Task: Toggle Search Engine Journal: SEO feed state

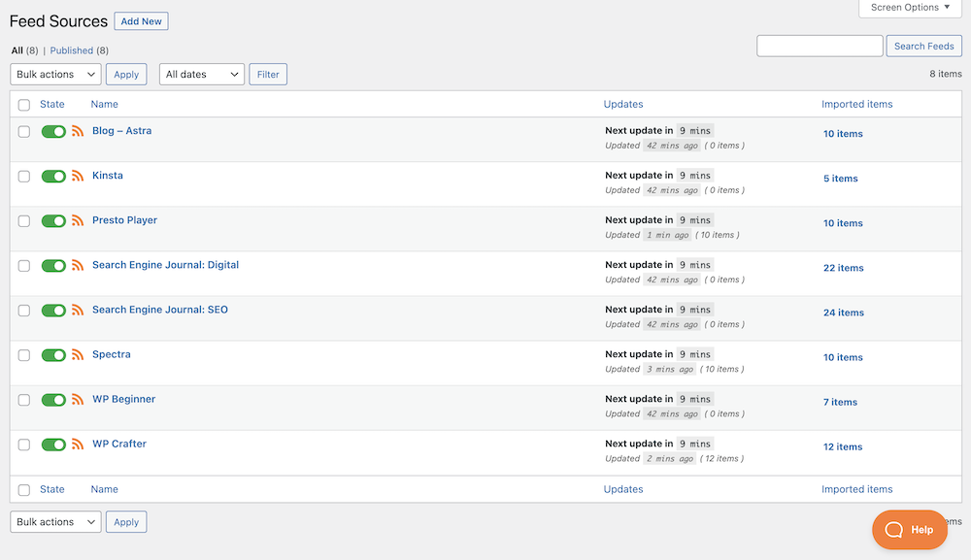Action: coord(53,311)
